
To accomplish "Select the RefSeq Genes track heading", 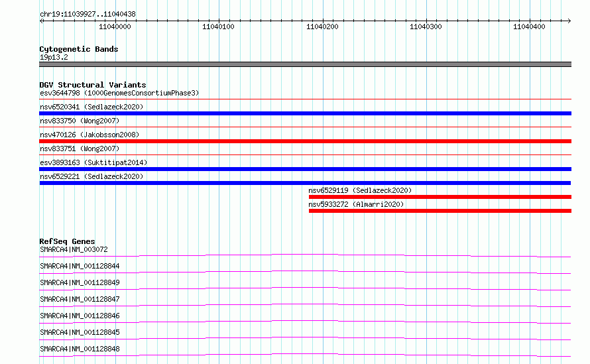I will point(67,241).
